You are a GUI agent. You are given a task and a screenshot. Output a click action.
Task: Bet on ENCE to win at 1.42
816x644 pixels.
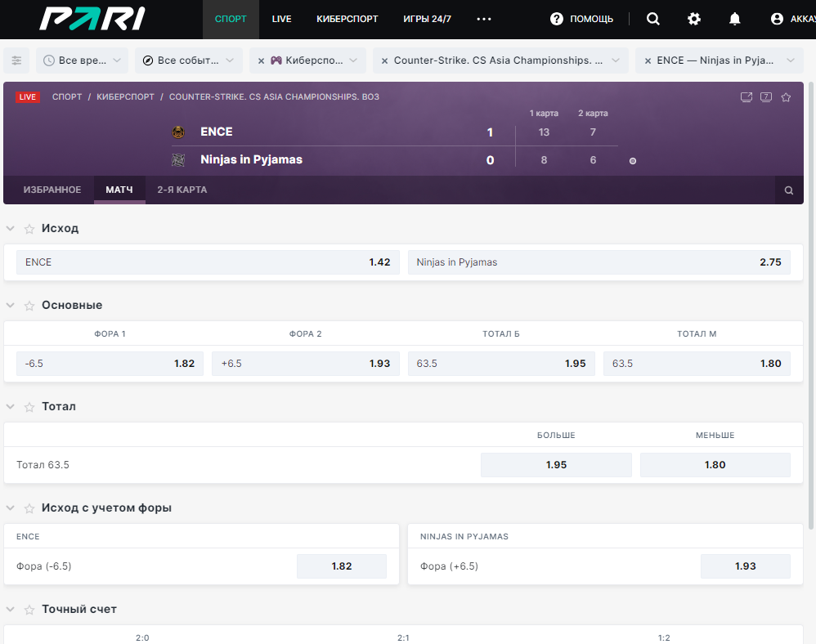pyautogui.click(x=208, y=262)
